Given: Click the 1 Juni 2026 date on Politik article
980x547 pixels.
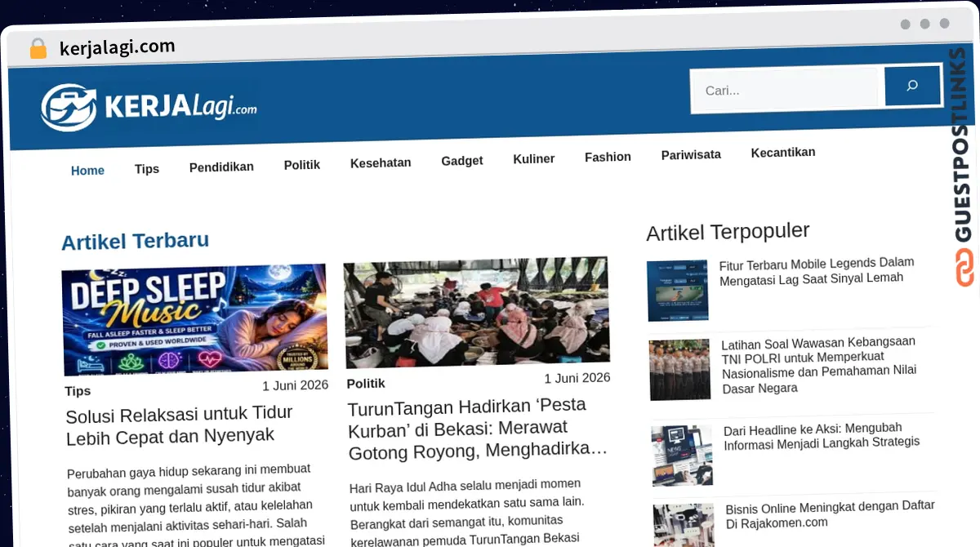Looking at the screenshot, I should (x=577, y=378).
